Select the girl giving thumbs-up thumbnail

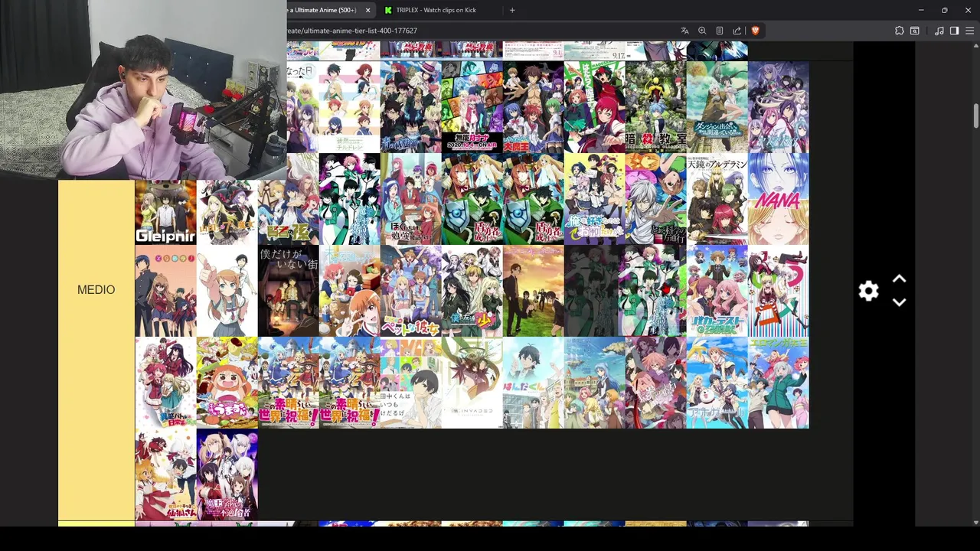[x=227, y=291]
